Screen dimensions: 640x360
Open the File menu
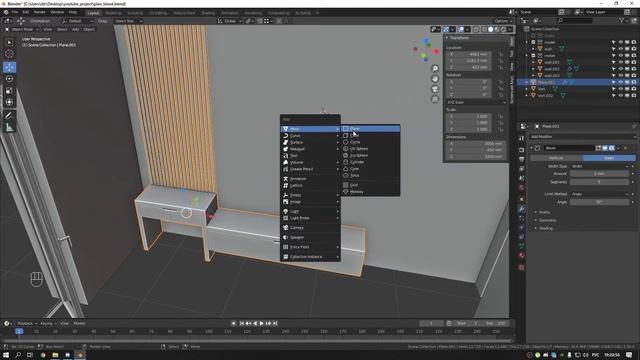(15, 12)
